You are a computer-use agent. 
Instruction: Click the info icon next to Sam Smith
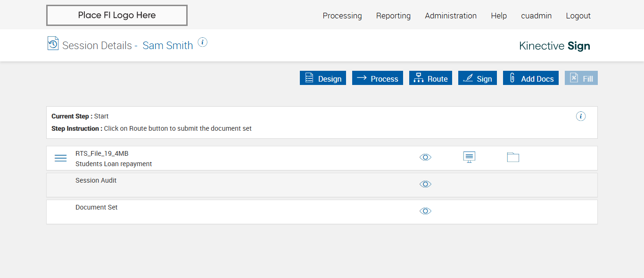202,42
